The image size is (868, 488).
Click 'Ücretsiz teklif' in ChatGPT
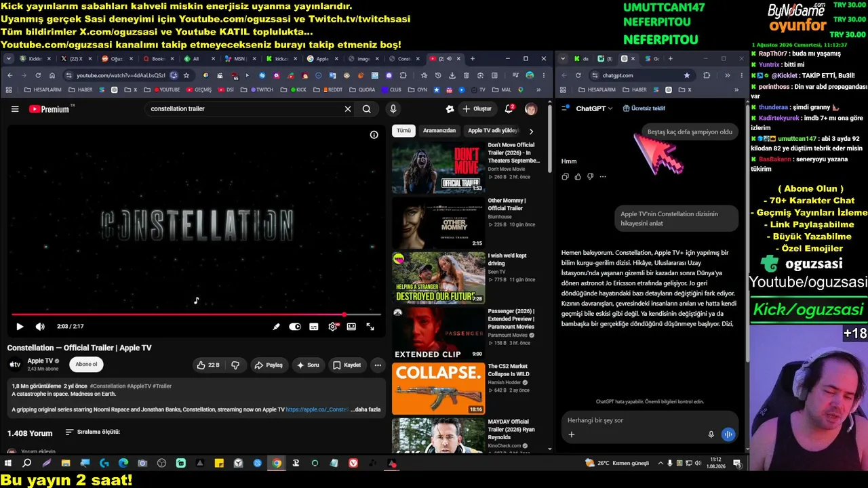pyautogui.click(x=644, y=108)
